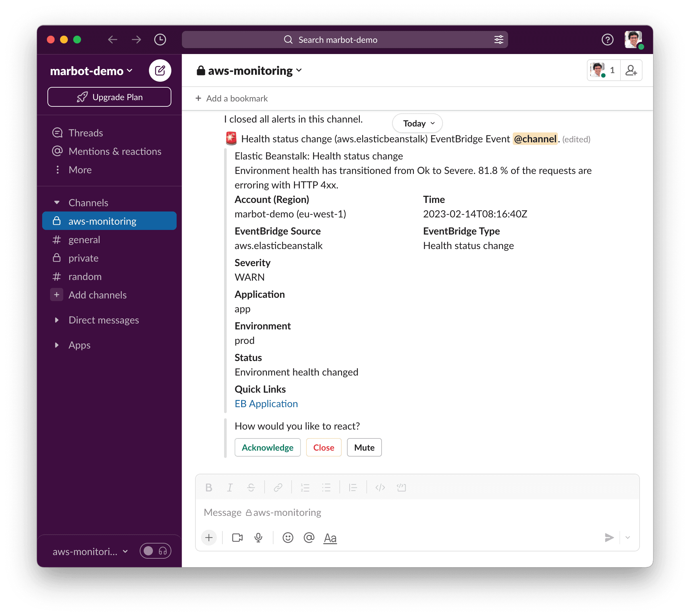Select the random channel
The width and height of the screenshot is (690, 616).
[109, 276]
